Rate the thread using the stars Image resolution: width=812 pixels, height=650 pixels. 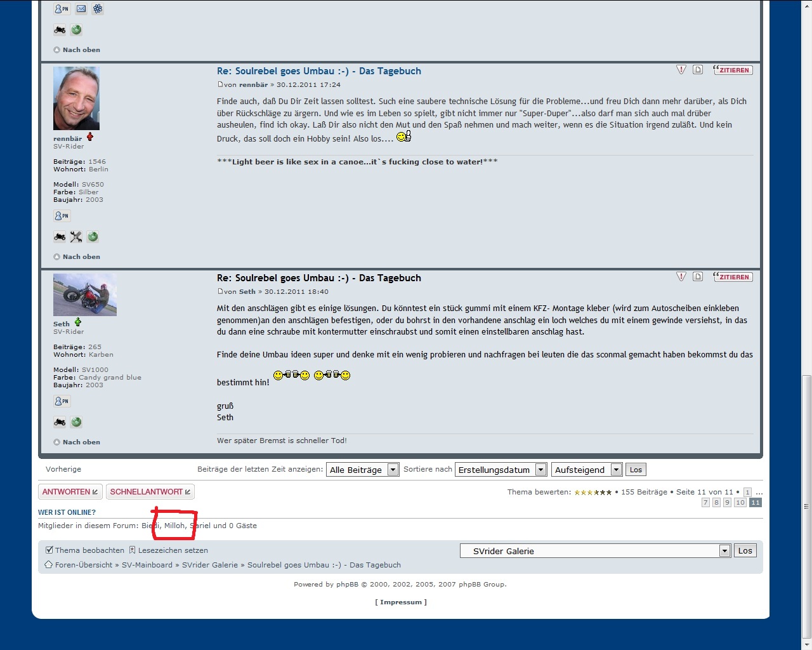(593, 493)
